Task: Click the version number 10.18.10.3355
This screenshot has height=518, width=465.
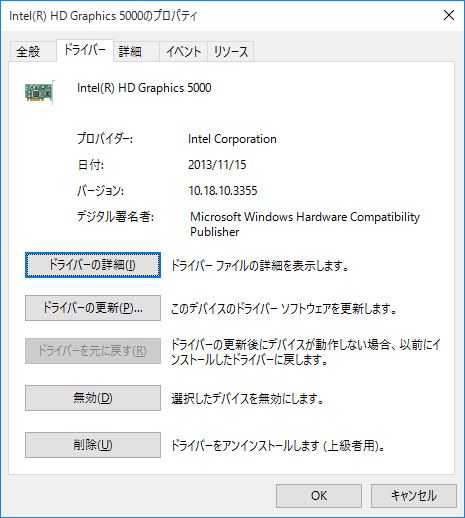Action: point(223,191)
